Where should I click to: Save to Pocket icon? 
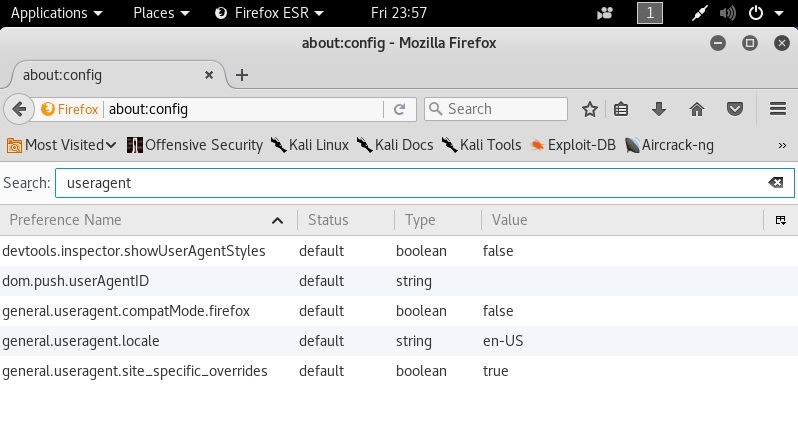tap(734, 109)
